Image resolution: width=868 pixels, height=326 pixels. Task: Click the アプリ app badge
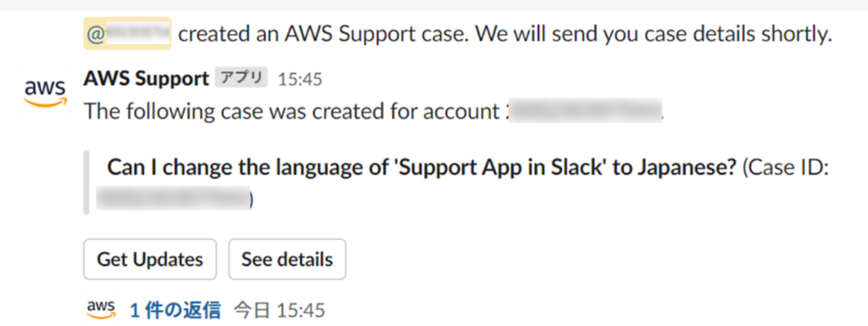[242, 78]
